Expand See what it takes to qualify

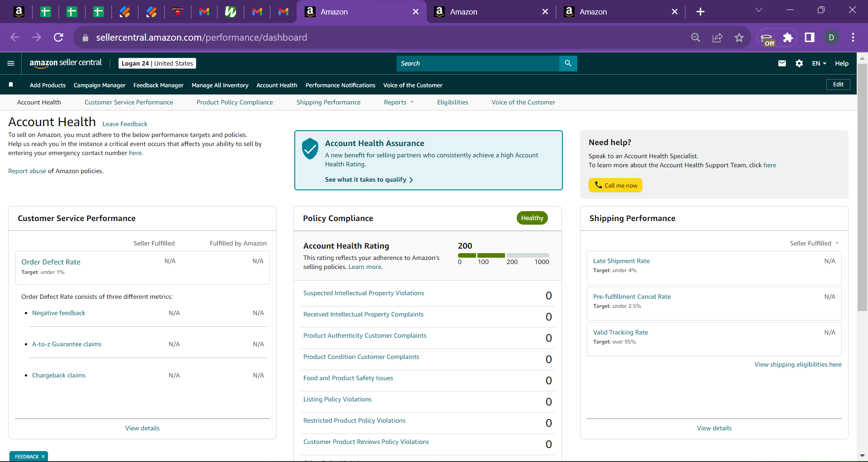[369, 179]
